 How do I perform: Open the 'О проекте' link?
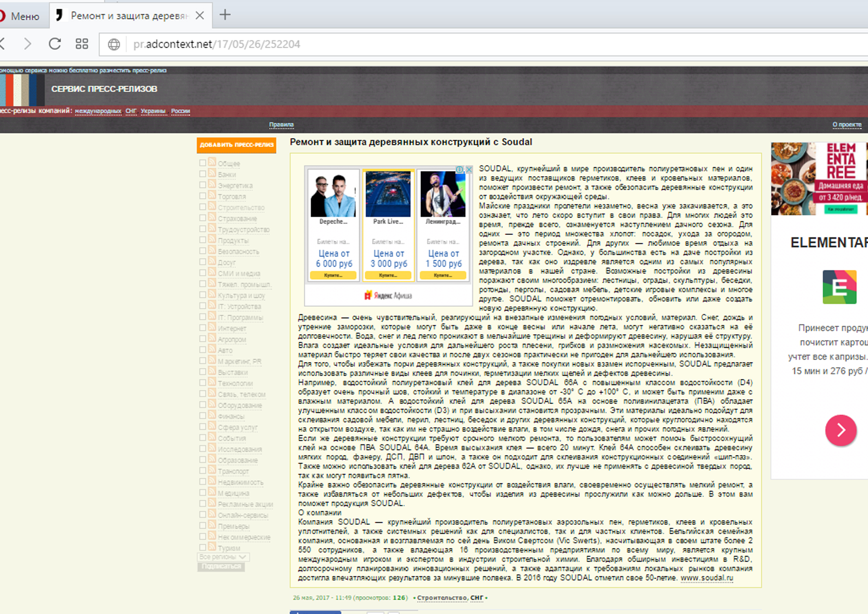(x=847, y=125)
